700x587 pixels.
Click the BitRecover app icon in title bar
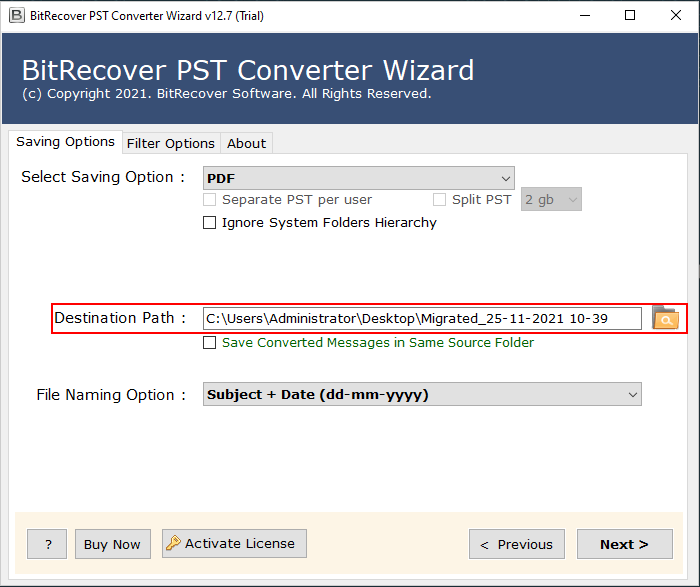click(17, 15)
